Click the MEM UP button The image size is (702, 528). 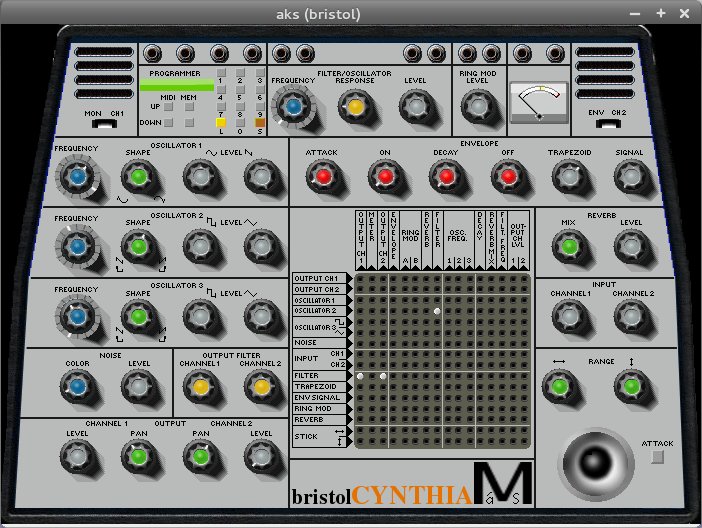189,107
